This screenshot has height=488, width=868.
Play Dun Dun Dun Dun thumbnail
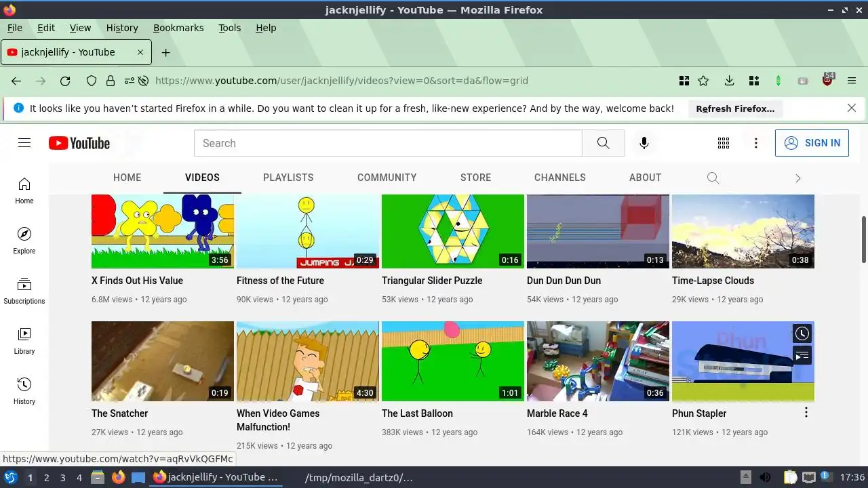coord(598,231)
